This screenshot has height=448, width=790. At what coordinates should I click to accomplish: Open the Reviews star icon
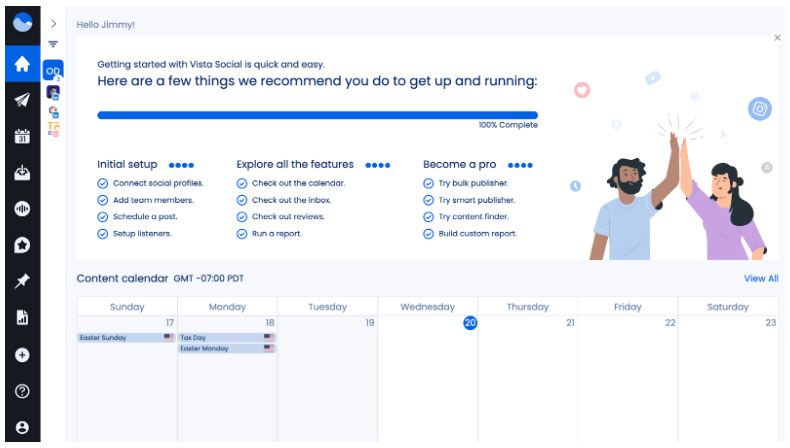click(x=22, y=245)
